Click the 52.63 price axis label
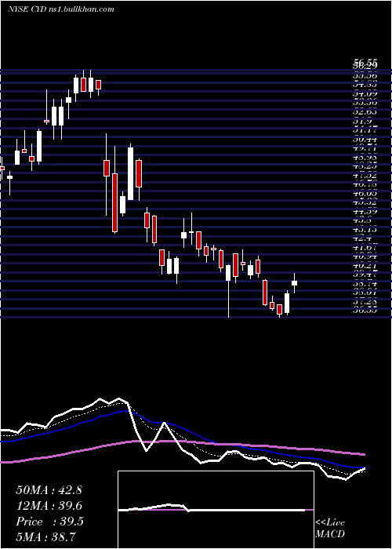The width and height of the screenshot is (392, 549). click(x=365, y=112)
